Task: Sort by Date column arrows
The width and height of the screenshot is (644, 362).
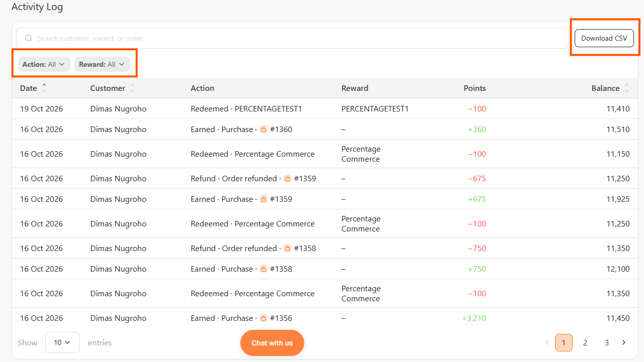Action: 44,88
